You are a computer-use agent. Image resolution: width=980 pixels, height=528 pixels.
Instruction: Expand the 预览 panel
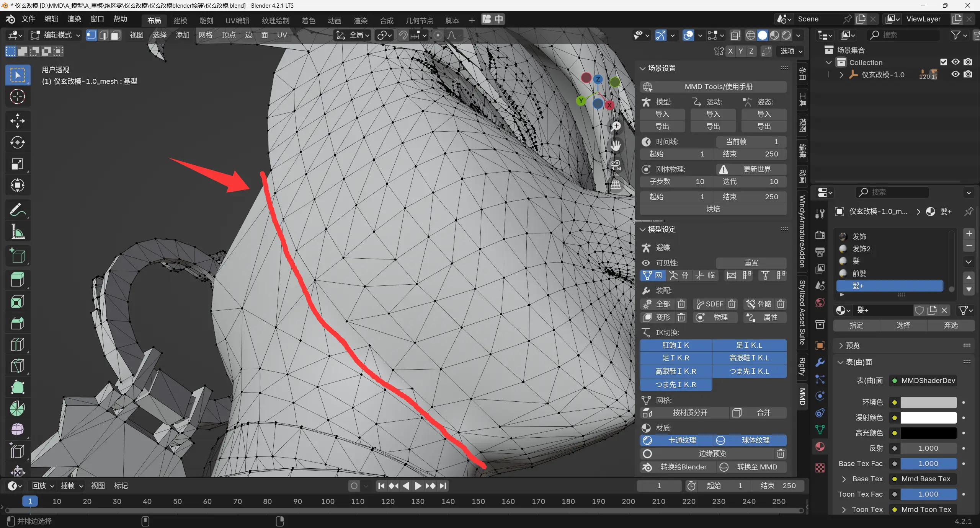pos(852,345)
